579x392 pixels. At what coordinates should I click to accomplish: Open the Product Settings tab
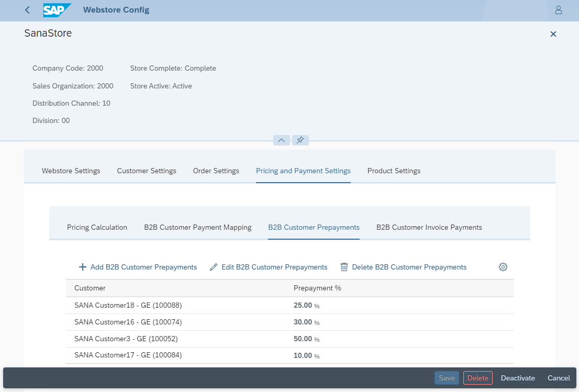(x=394, y=171)
